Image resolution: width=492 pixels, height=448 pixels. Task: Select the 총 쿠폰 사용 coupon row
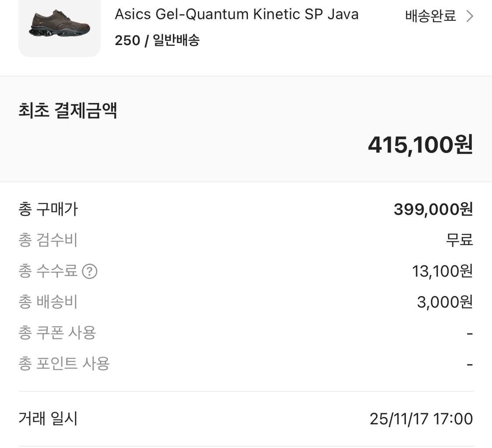coord(57,333)
